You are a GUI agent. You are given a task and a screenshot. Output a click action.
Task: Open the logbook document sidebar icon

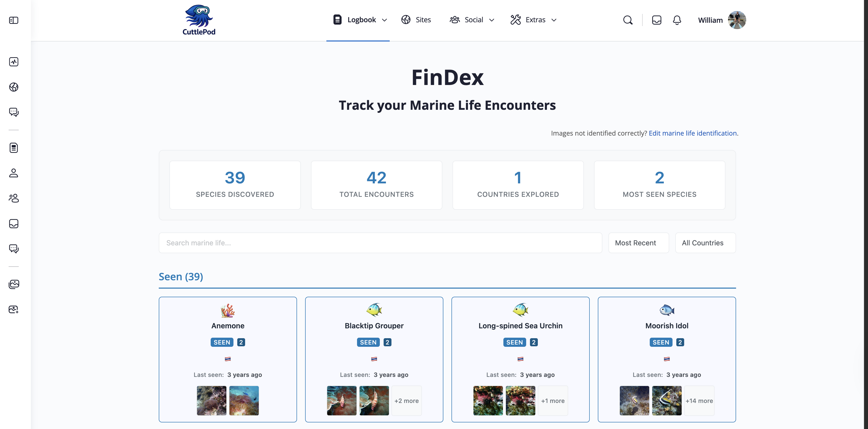13,148
